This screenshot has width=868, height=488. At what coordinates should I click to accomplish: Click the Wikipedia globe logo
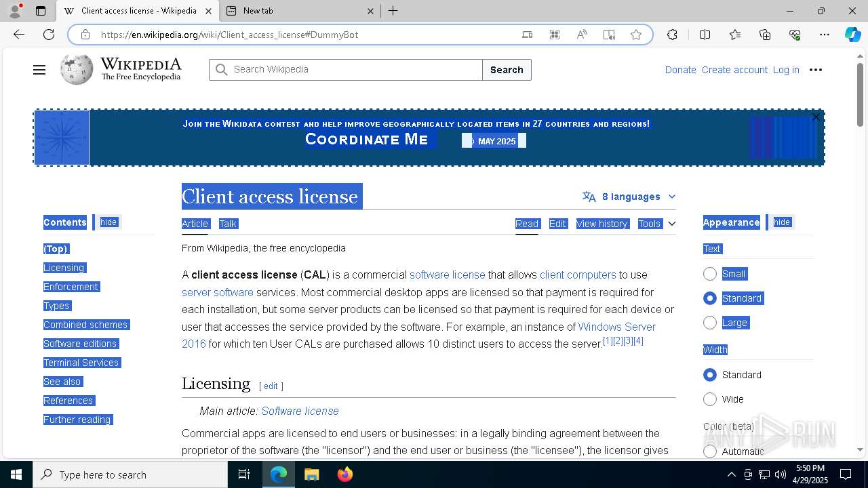76,69
